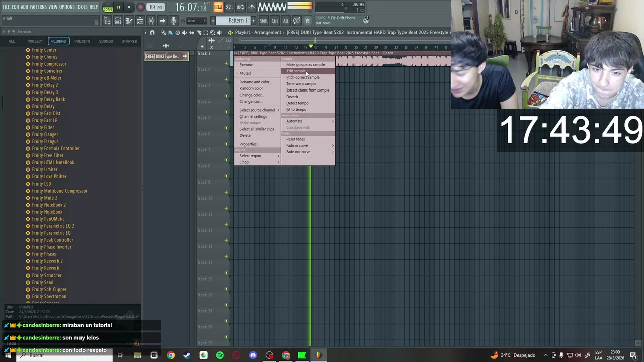Open the PATTERNS menu
644x362 pixels.
[x=38, y=7]
